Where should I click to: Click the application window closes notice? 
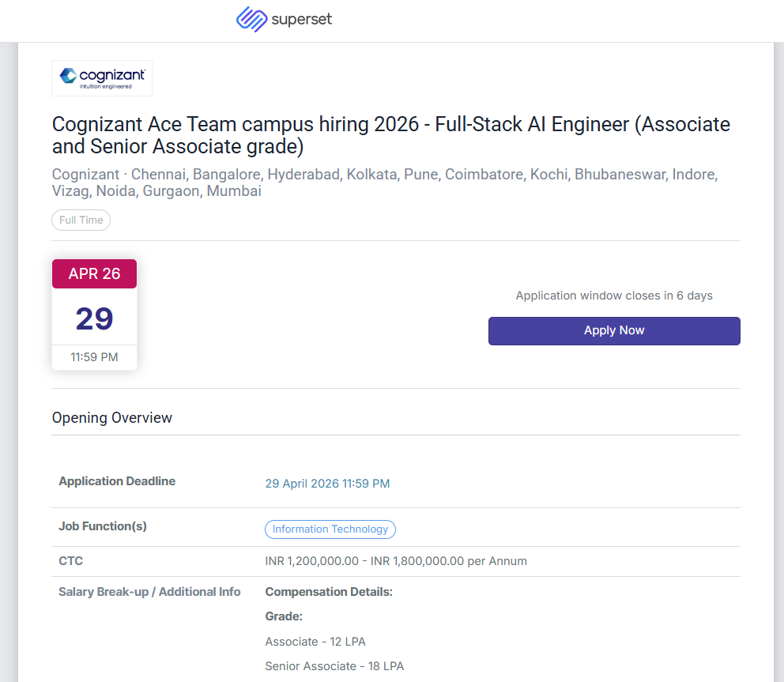614,296
